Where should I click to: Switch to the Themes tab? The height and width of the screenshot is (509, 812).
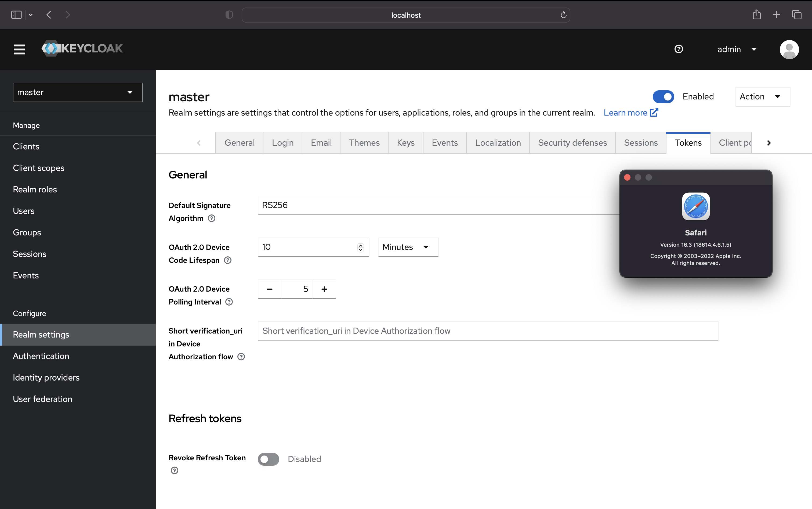364,142
